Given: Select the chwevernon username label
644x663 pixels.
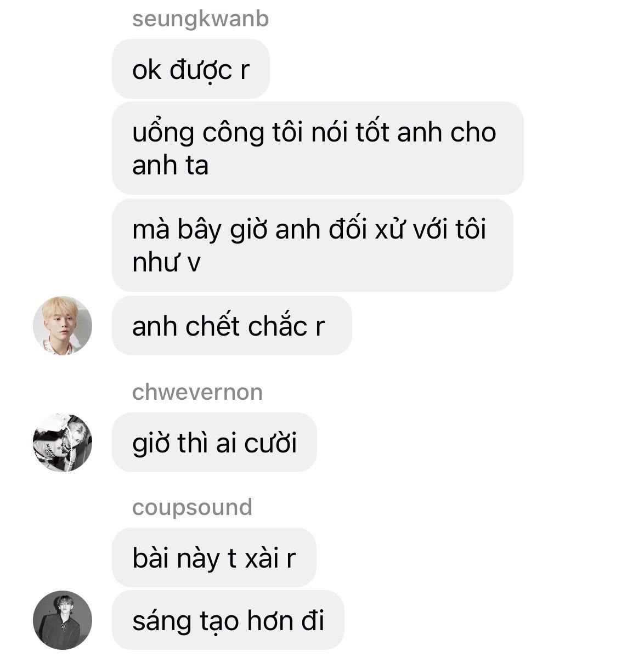Looking at the screenshot, I should (x=197, y=392).
